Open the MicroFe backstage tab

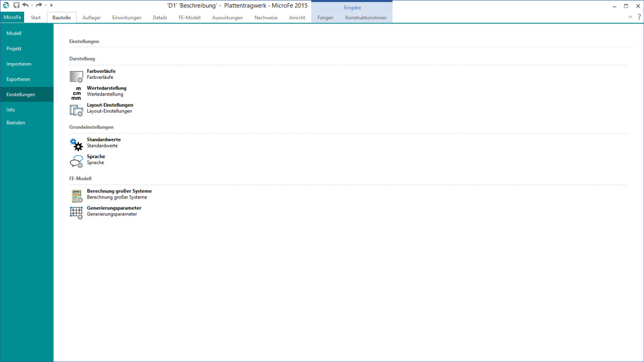[12, 17]
